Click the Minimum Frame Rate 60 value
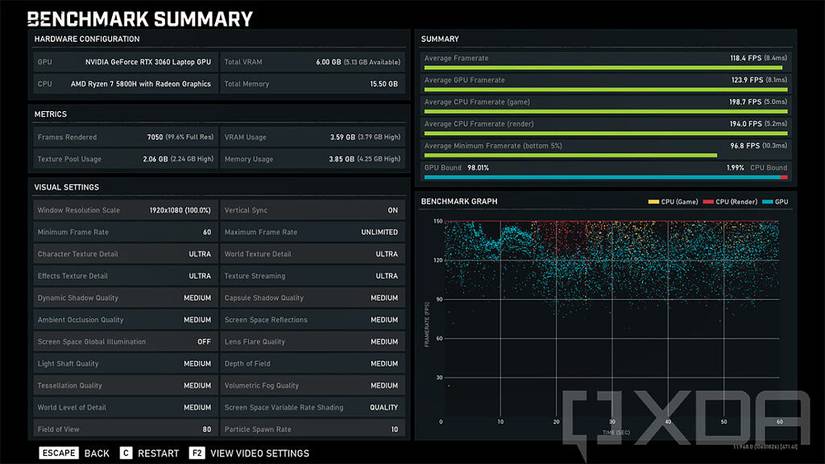Screen dimensions: 825x464 (x=207, y=232)
